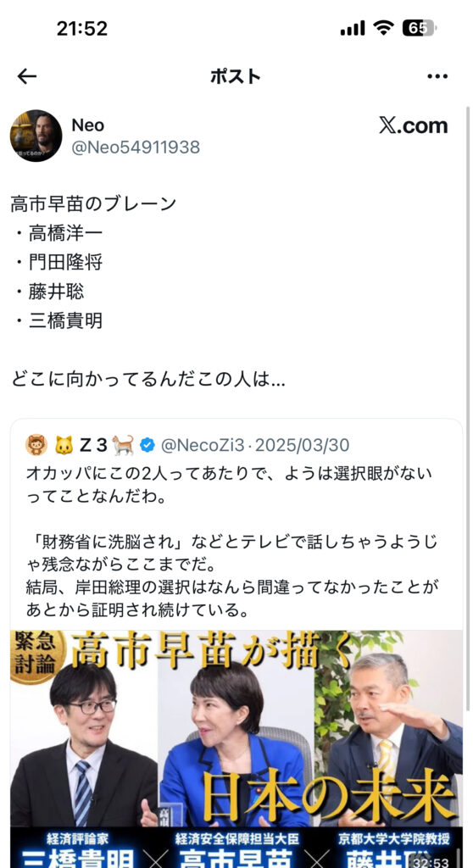Viewport: 473px width, 868px height.
Task: Open the 高市早苗が描く video thumbnail
Action: (x=236, y=748)
